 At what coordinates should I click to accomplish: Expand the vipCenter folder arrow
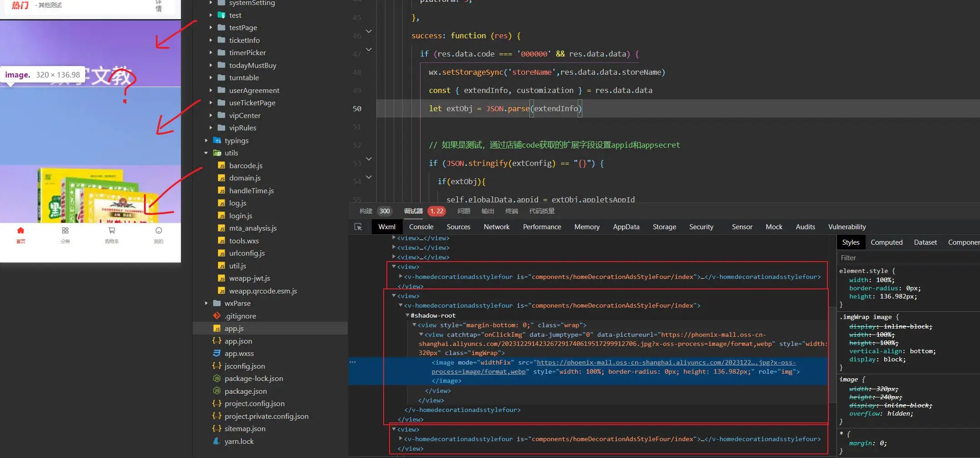[210, 115]
